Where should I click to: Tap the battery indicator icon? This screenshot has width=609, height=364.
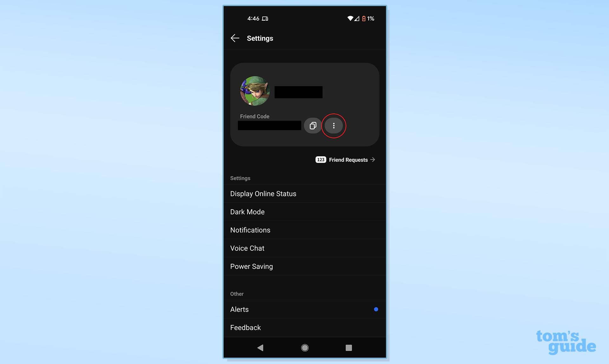(363, 18)
